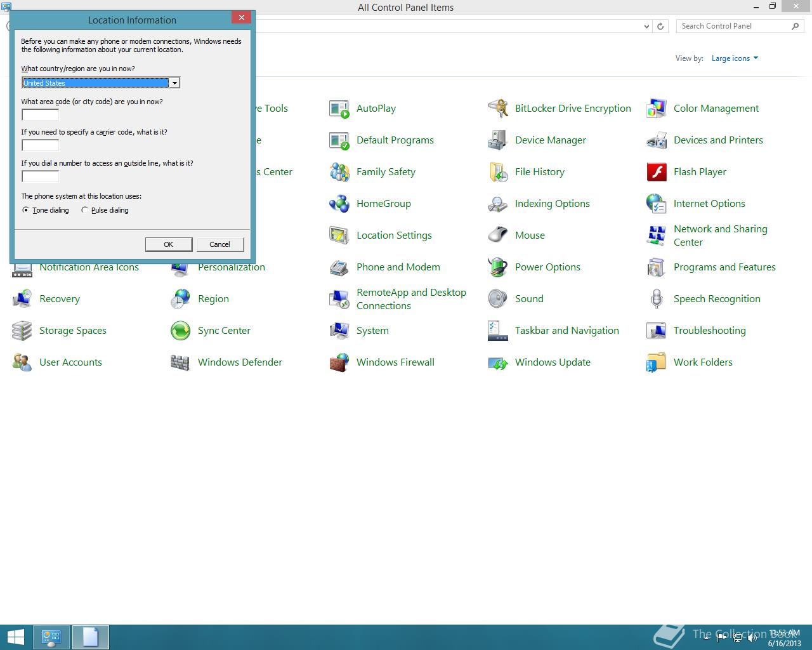
Task: Open the AutoPlay icon
Action: (x=339, y=109)
